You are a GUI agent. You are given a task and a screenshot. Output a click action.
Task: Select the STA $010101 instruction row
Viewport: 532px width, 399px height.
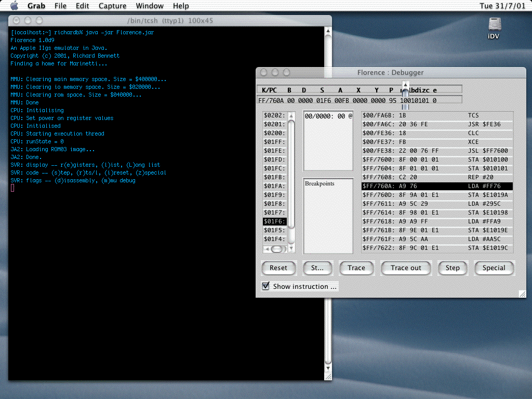point(437,168)
